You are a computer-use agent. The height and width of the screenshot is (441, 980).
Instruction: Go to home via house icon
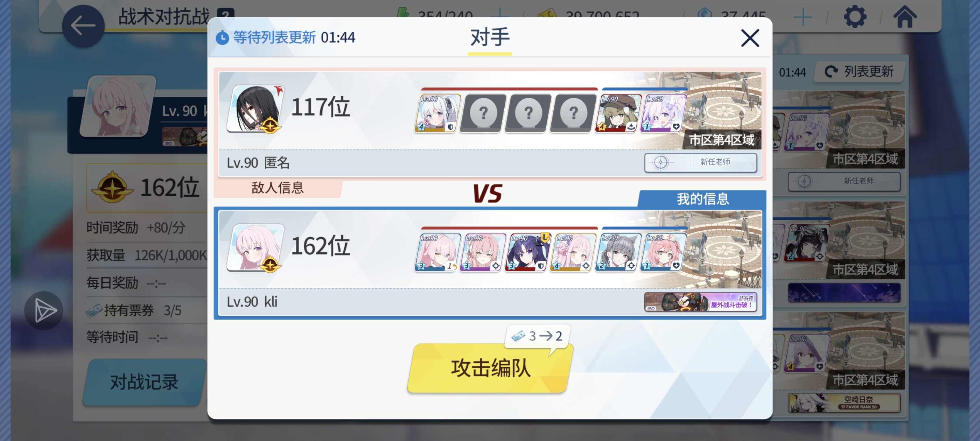905,17
